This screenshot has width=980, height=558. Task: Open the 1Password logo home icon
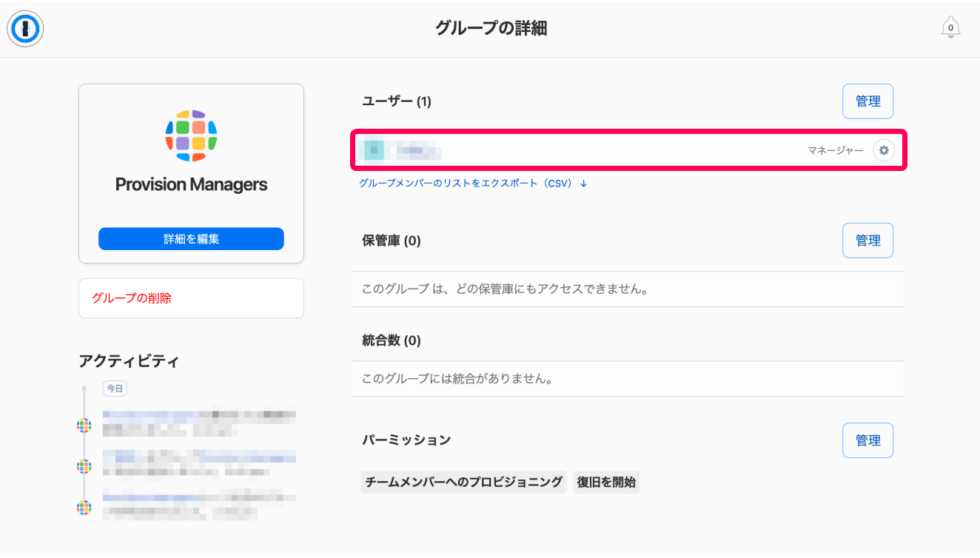[26, 29]
